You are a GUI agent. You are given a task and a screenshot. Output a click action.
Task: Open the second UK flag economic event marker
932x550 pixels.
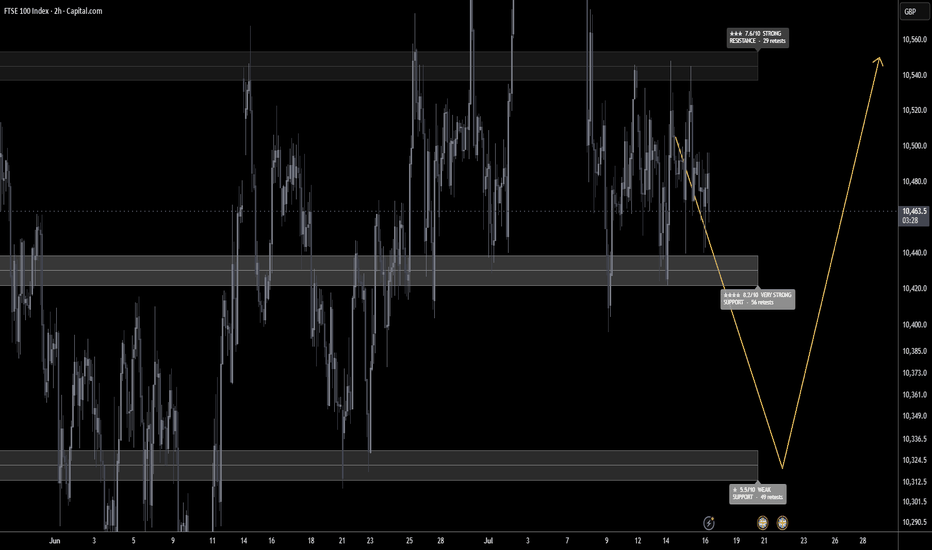pyautogui.click(x=782, y=523)
